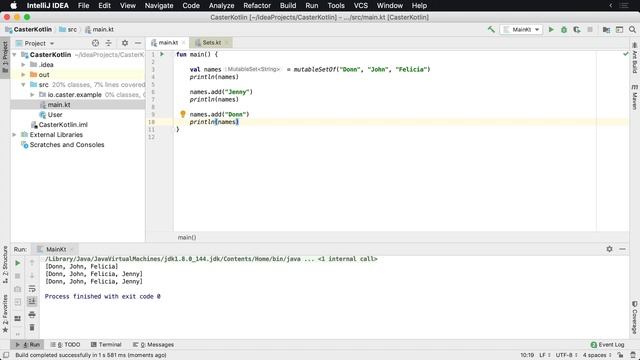Screen dimensions: 640x360
Task: Open Project Structure icon in toolbar
Action: 607,29
